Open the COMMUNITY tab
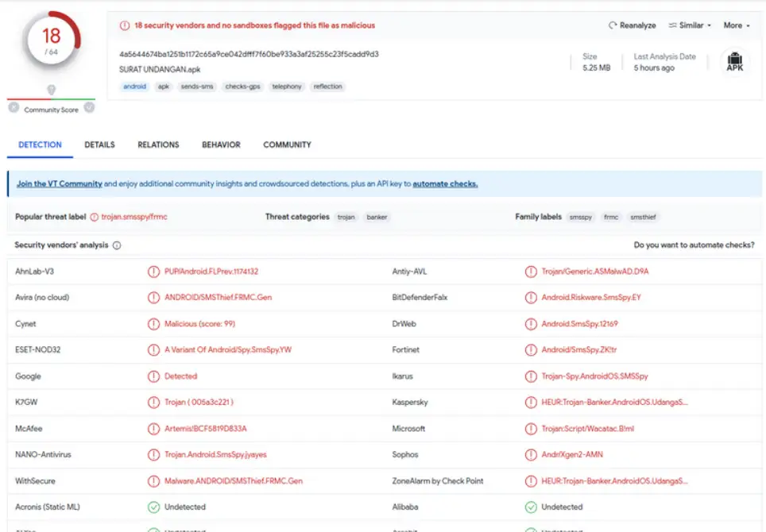This screenshot has height=532, width=766. (x=288, y=145)
